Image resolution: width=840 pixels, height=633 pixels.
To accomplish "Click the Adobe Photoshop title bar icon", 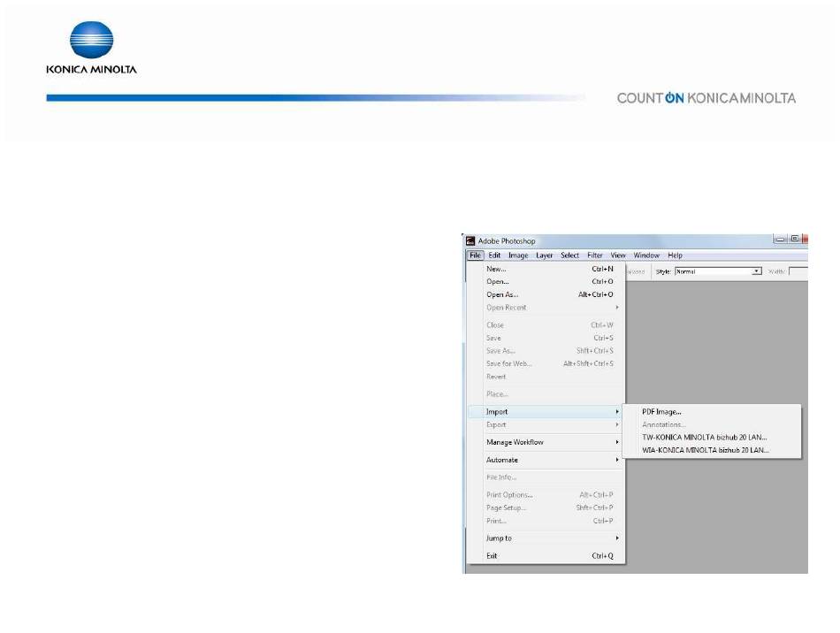I will tap(470, 241).
